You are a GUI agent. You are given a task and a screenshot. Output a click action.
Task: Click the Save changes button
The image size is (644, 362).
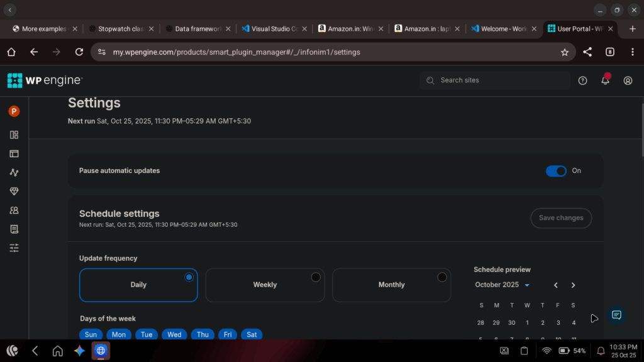[561, 218]
